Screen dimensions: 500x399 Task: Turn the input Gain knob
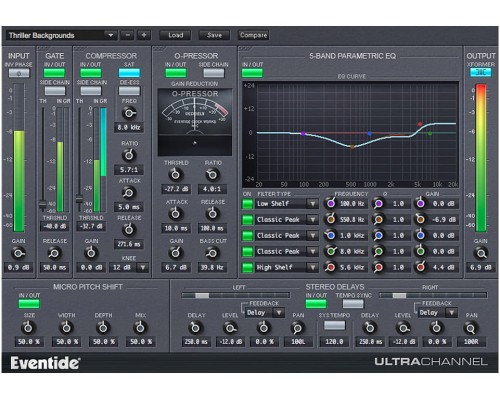[x=18, y=254]
